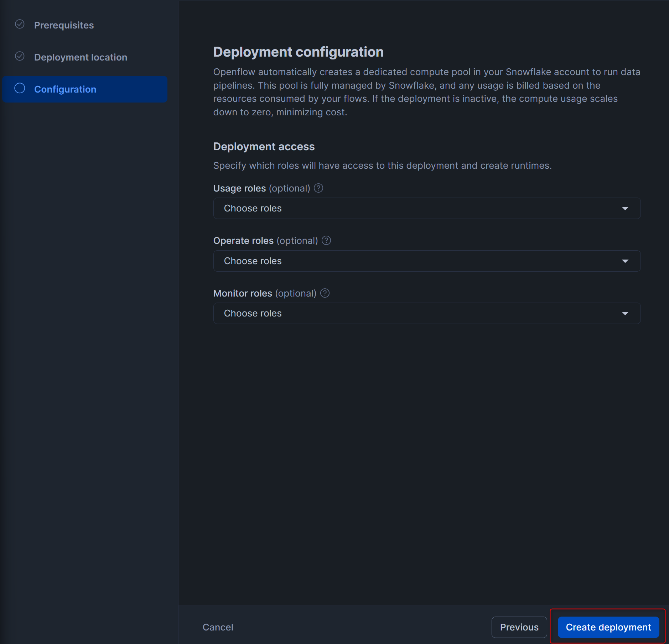
Task: Click the Configuration step circle icon
Action: pos(20,88)
